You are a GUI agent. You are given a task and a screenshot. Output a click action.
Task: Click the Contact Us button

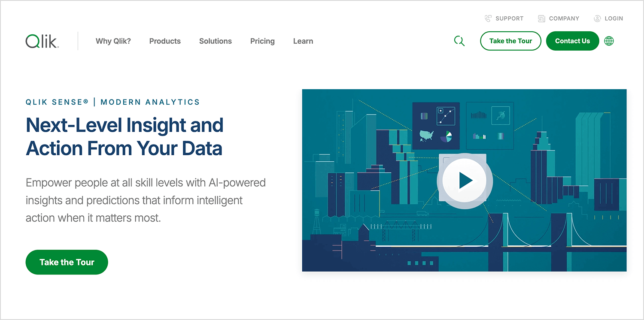pyautogui.click(x=572, y=41)
